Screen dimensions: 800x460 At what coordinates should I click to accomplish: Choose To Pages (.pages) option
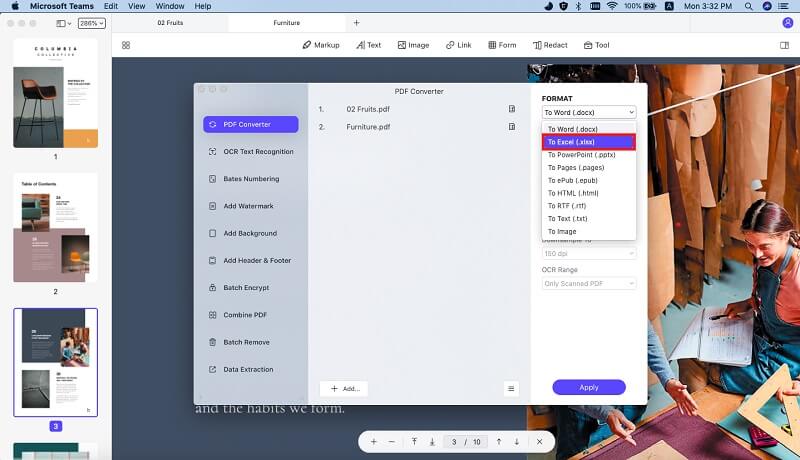[x=589, y=167]
